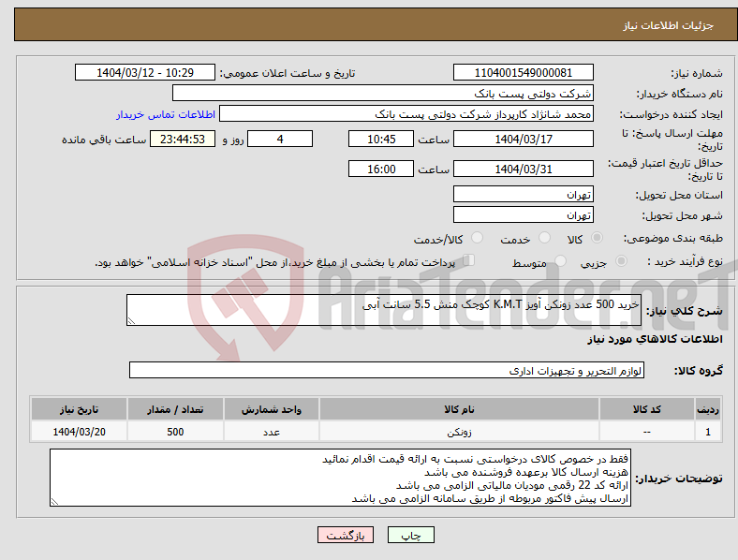Click the شرح کلی نیاز description textarea
The image size is (738, 560).
tap(384, 310)
